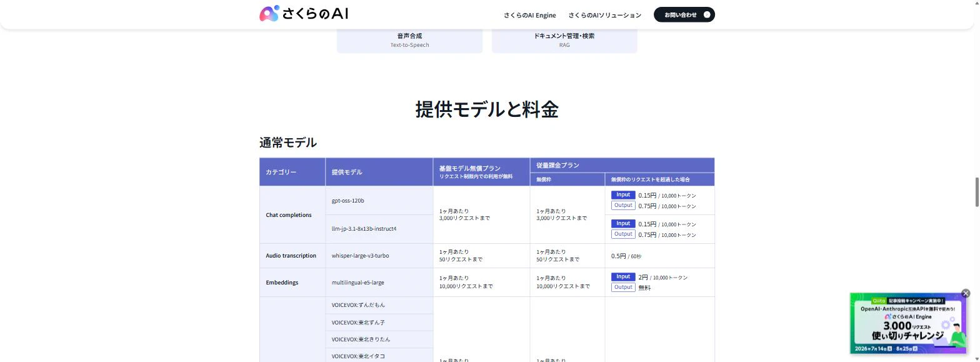
Task: Click 3,000リクエストまで in 従量課金 無償枠 column
Action: pos(562,218)
